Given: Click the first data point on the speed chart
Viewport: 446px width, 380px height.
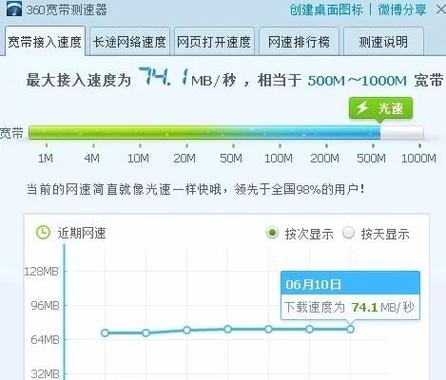Looking at the screenshot, I should coord(105,333).
